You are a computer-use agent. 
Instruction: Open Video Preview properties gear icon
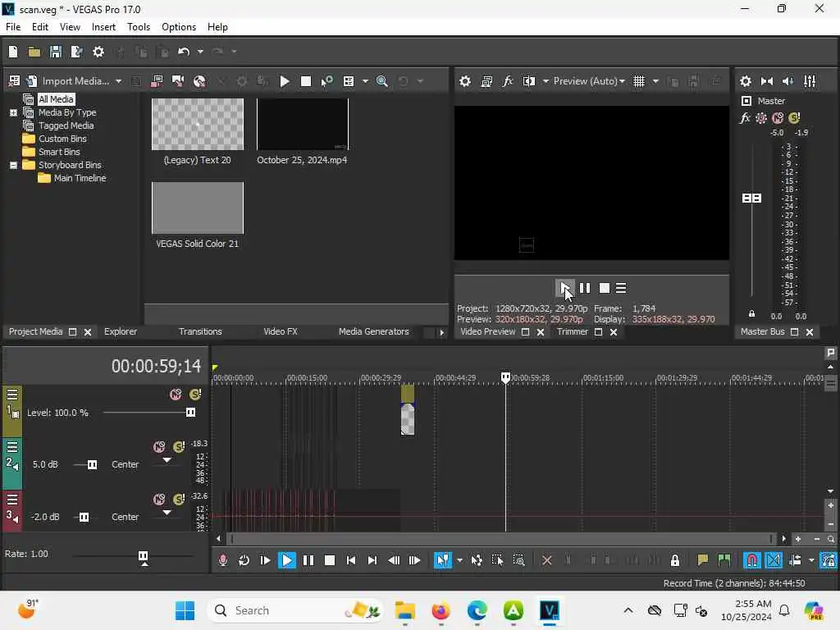tap(465, 81)
